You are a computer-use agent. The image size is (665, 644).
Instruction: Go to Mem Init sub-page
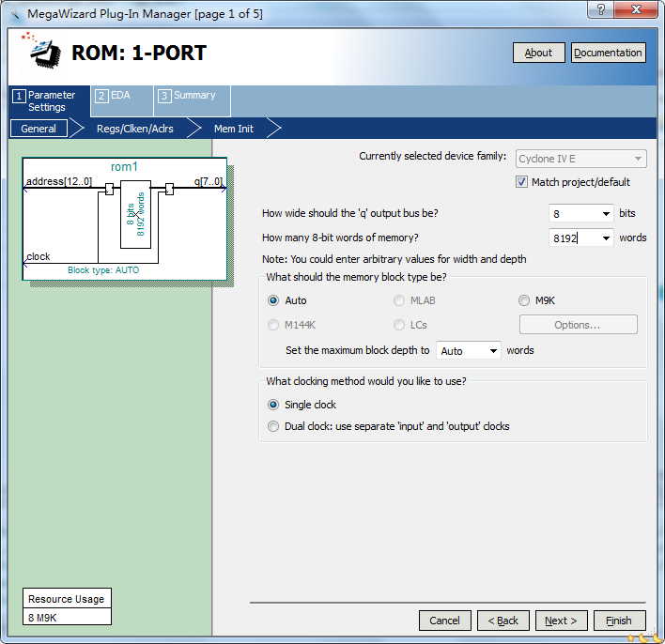tap(234, 129)
